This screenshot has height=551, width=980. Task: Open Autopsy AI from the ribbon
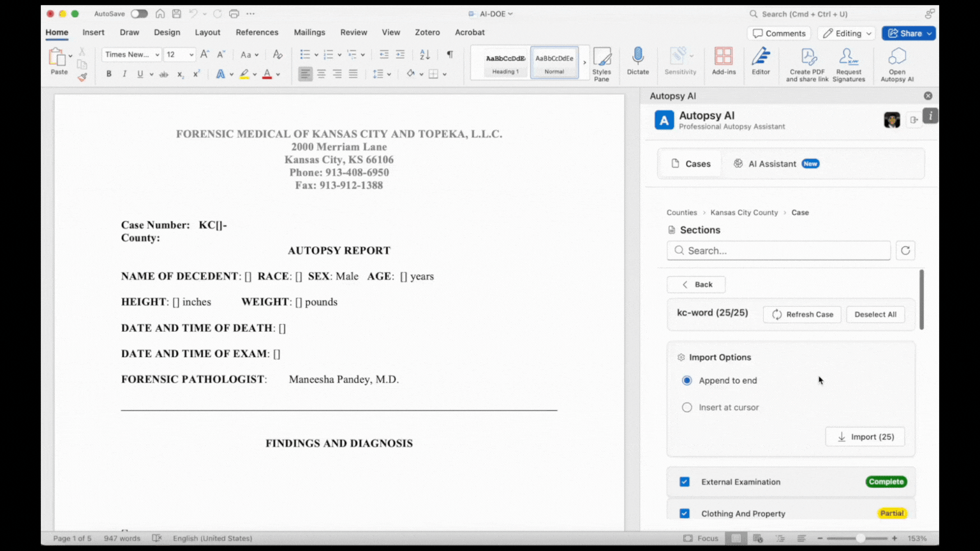[x=896, y=63]
